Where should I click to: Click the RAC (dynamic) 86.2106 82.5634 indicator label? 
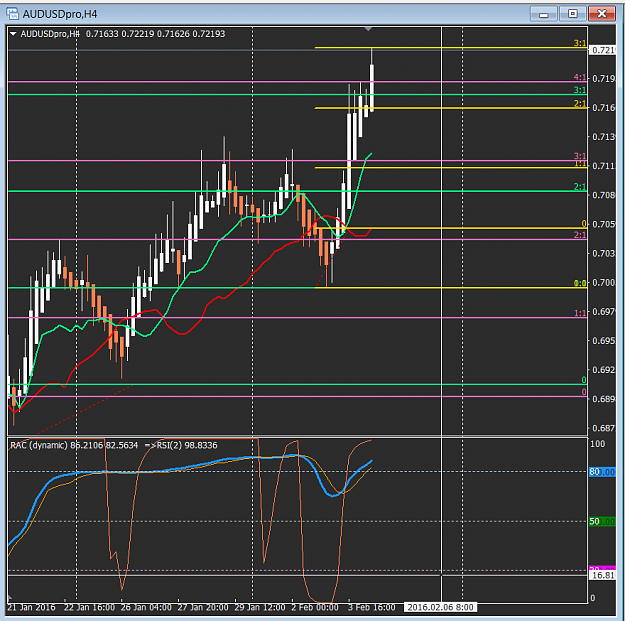click(x=74, y=445)
